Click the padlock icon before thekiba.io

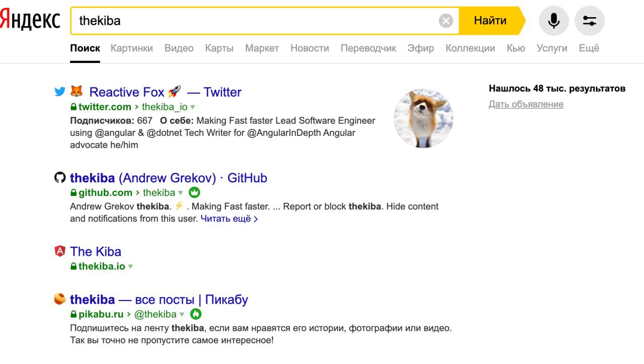coord(73,266)
